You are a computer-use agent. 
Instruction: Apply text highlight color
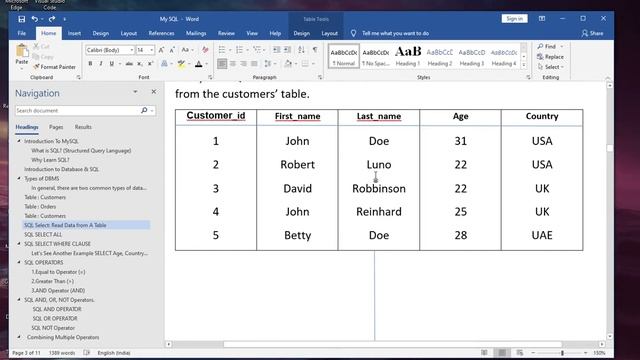(181, 64)
